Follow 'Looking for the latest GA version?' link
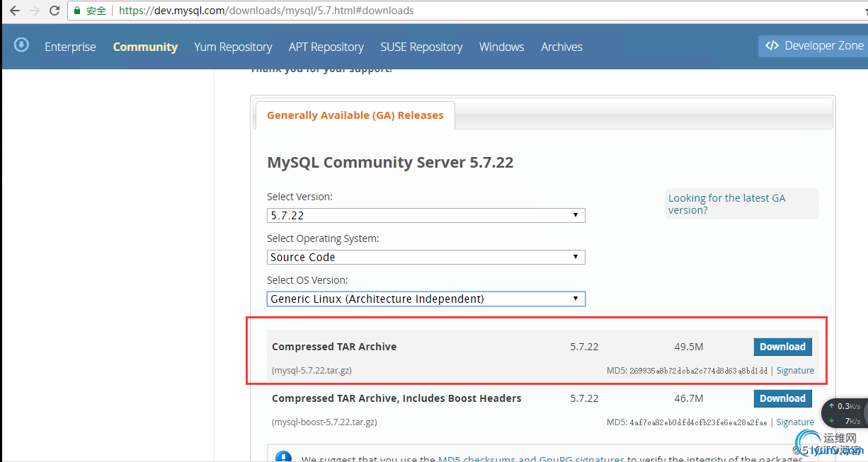Screen dimensions: 868x462 click(x=726, y=204)
